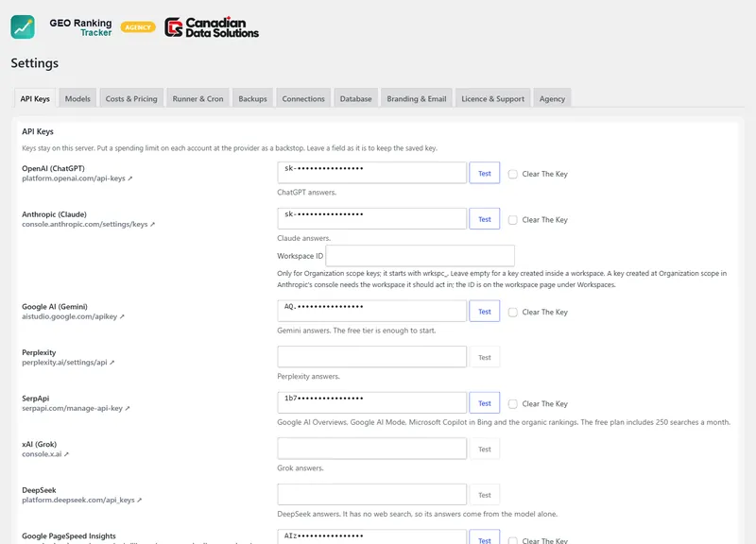
Task: Open the Costs & Pricing tab
Action: tap(131, 99)
